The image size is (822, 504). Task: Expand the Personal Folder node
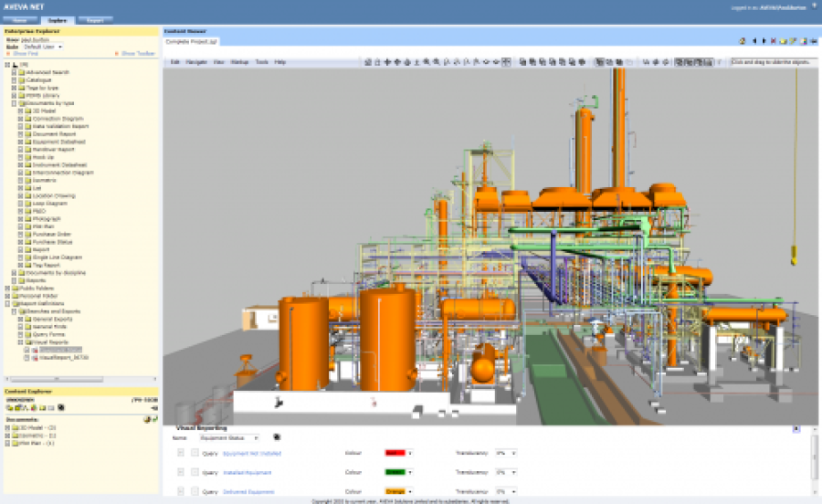click(7, 296)
